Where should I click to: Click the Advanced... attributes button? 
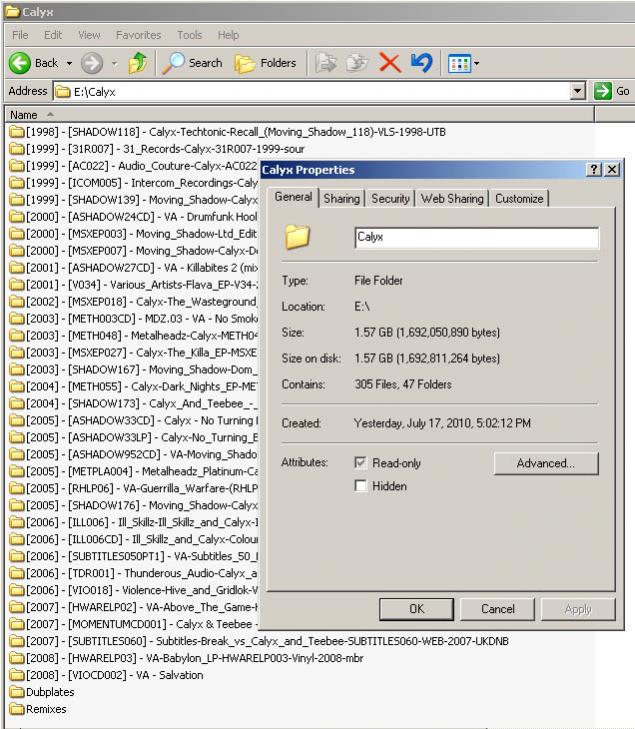click(x=545, y=464)
